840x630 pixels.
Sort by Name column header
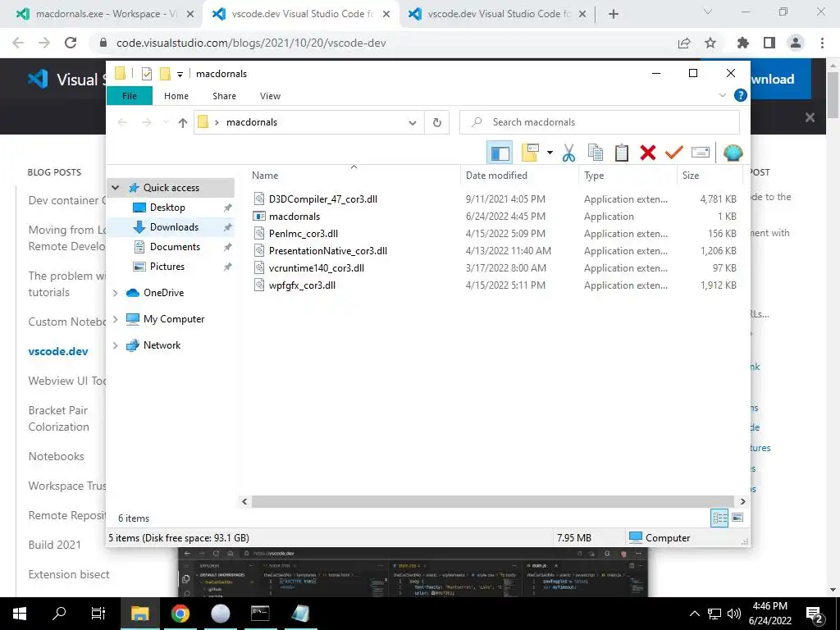[x=265, y=176]
